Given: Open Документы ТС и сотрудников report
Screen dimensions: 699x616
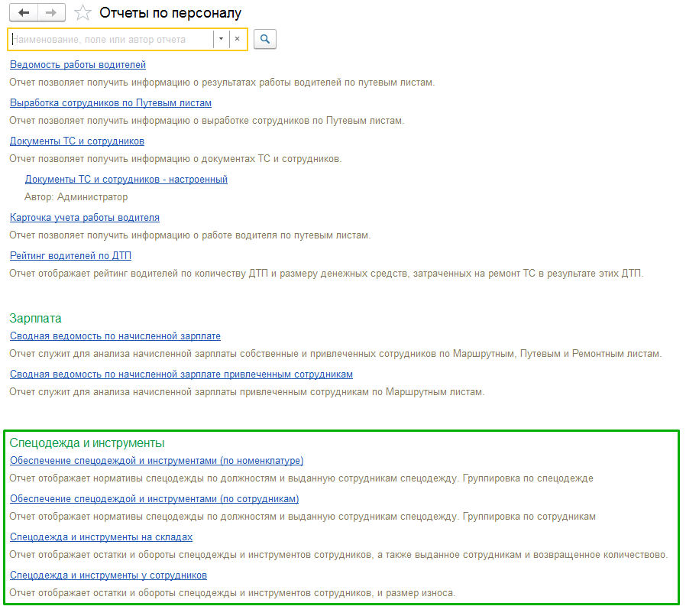Looking at the screenshot, I should click(x=77, y=141).
